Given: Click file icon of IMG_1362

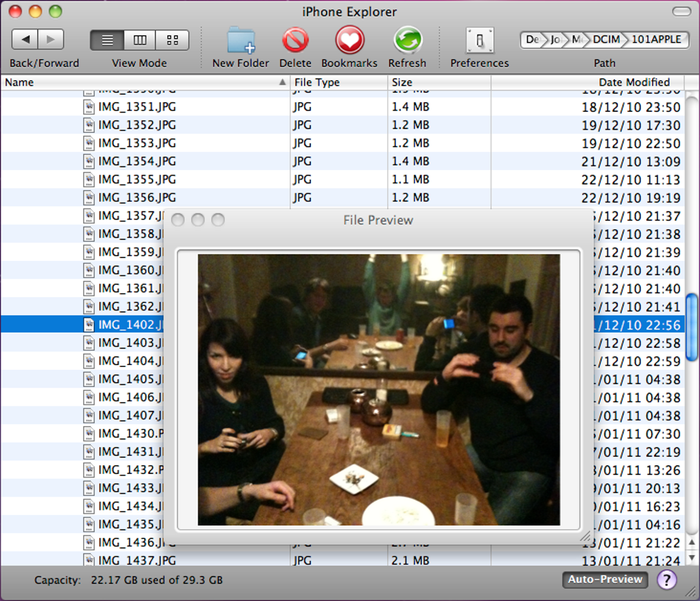Looking at the screenshot, I should pos(89,307).
